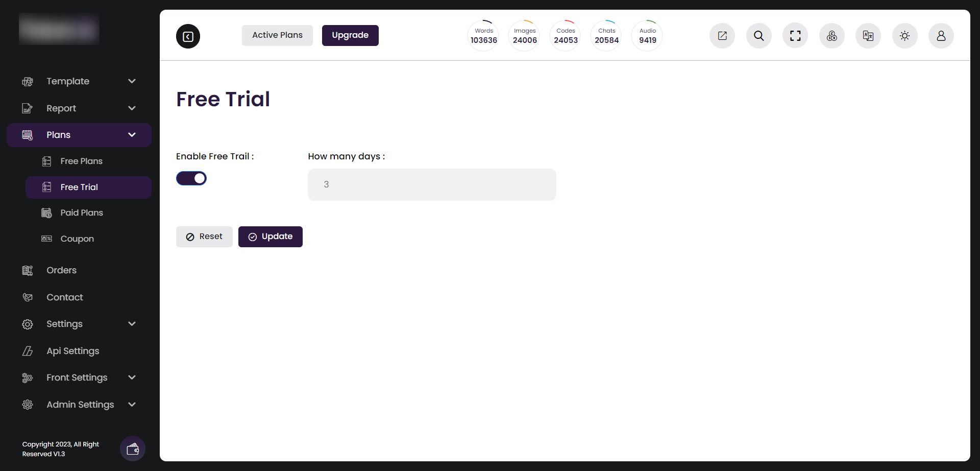Click the external link icon in header
980x471 pixels.
tap(722, 36)
